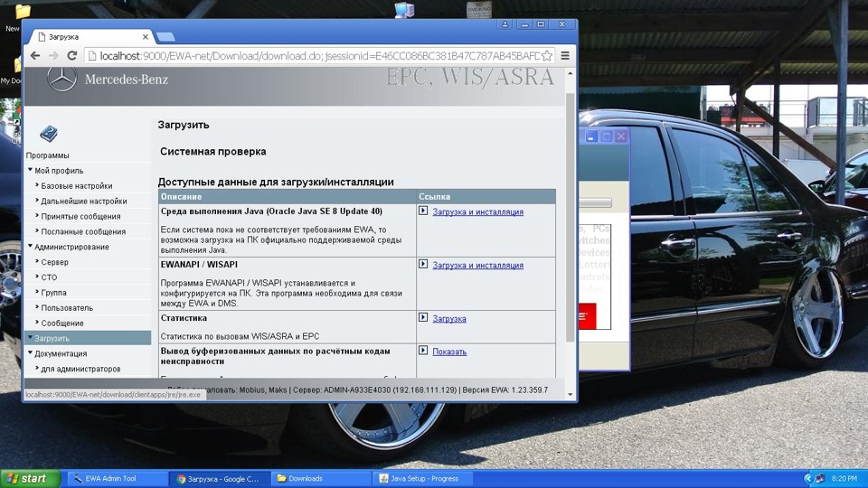Click progress bar in Java Setup window

pos(595,203)
